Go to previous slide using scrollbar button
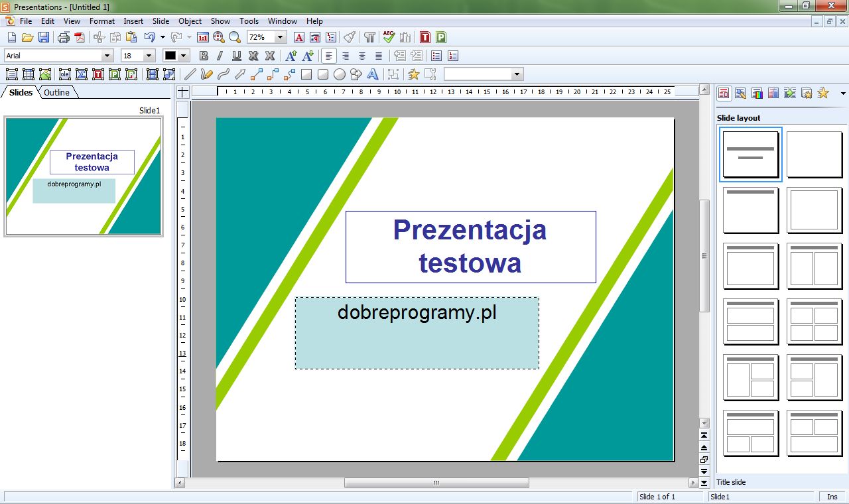 [704, 448]
